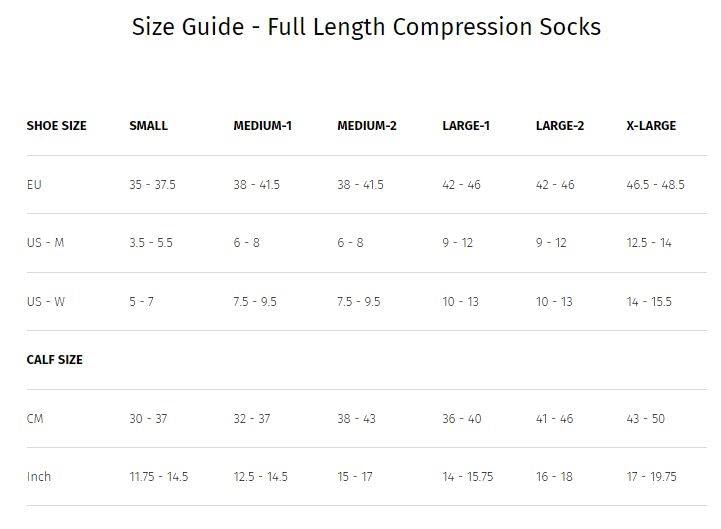Click the Inch row label

[x=39, y=477]
